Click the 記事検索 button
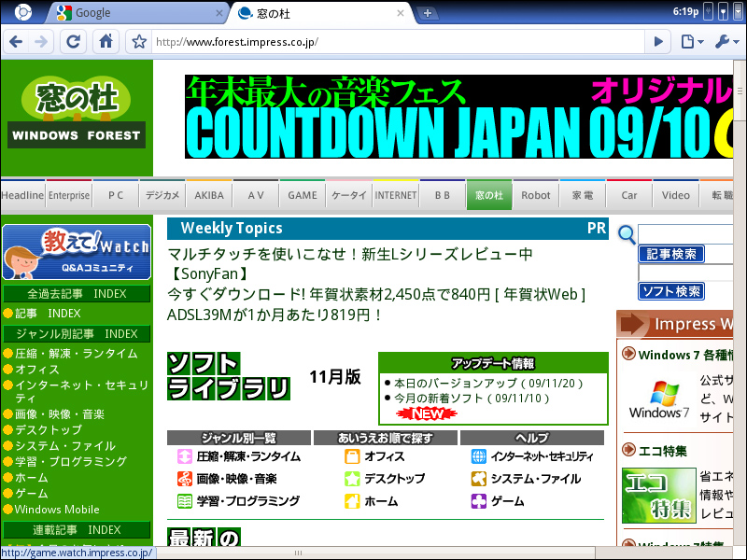This screenshot has height=560, width=747. coord(671,254)
